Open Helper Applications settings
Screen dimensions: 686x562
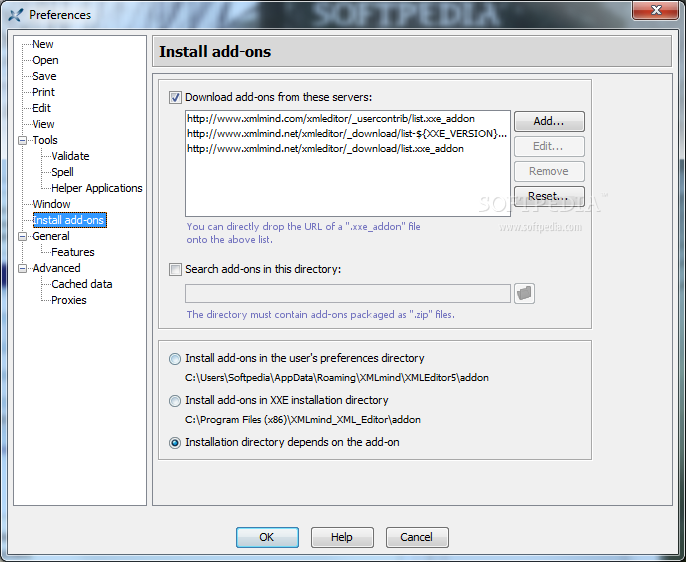pos(97,188)
